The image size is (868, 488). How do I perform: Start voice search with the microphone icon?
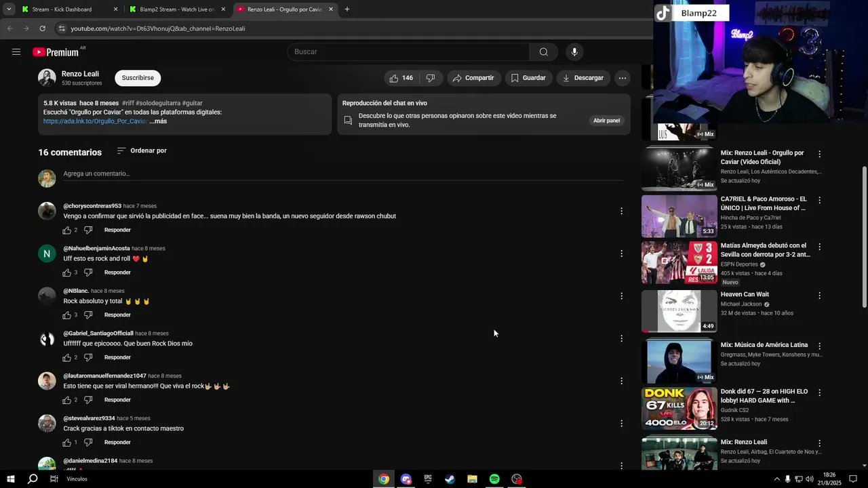(574, 52)
